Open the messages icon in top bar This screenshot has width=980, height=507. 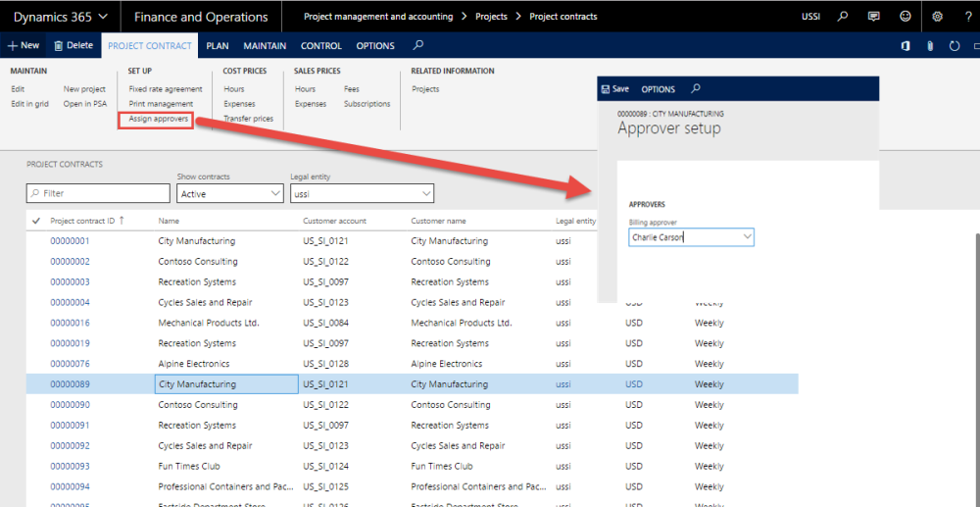click(874, 17)
